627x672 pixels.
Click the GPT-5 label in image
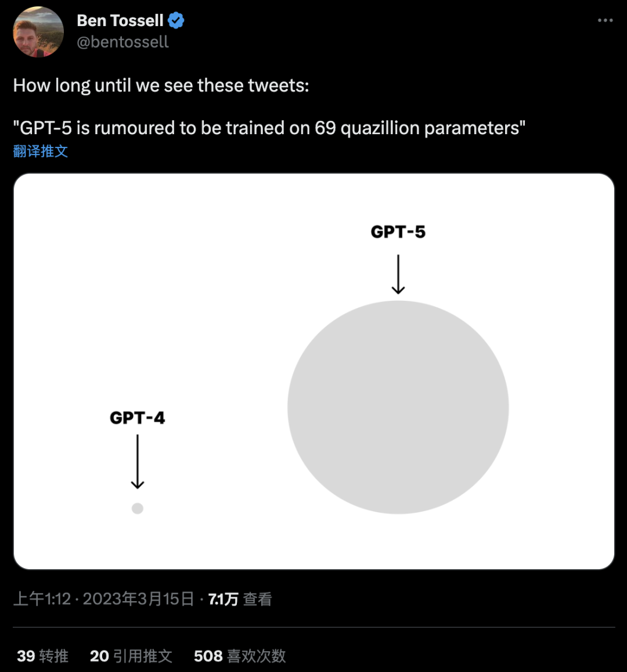pyautogui.click(x=398, y=232)
